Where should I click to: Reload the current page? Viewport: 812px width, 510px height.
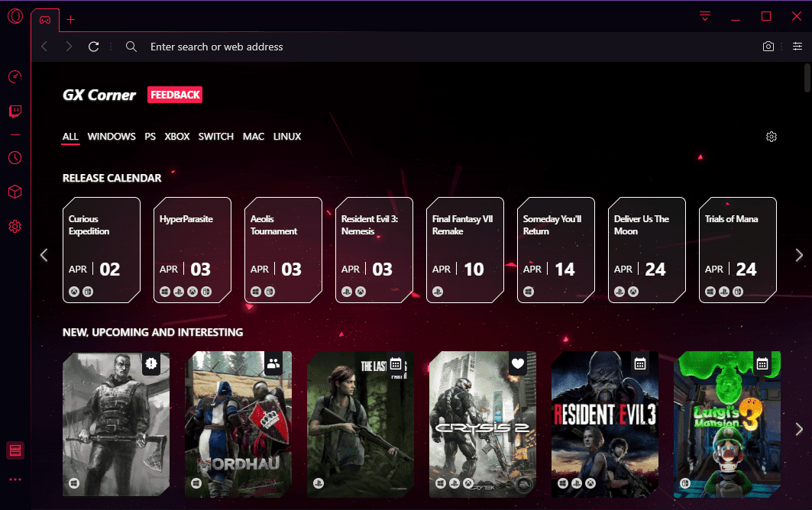point(94,47)
